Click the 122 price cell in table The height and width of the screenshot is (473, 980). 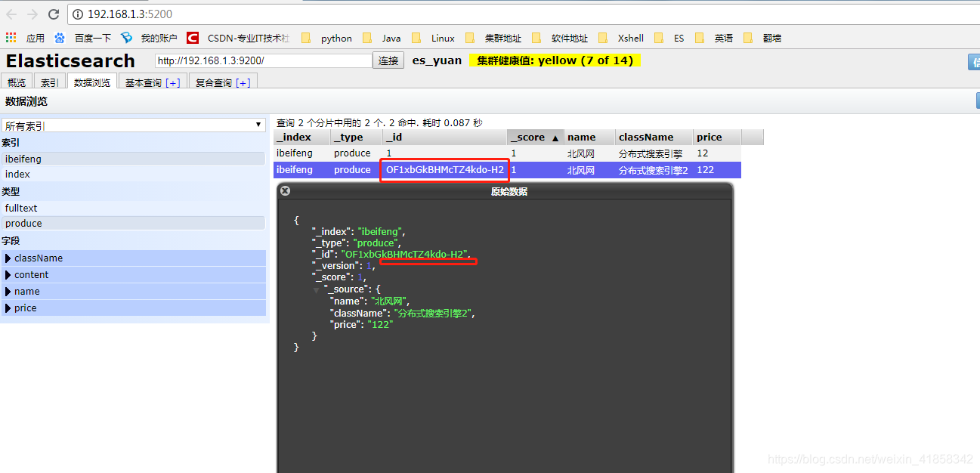click(x=717, y=170)
